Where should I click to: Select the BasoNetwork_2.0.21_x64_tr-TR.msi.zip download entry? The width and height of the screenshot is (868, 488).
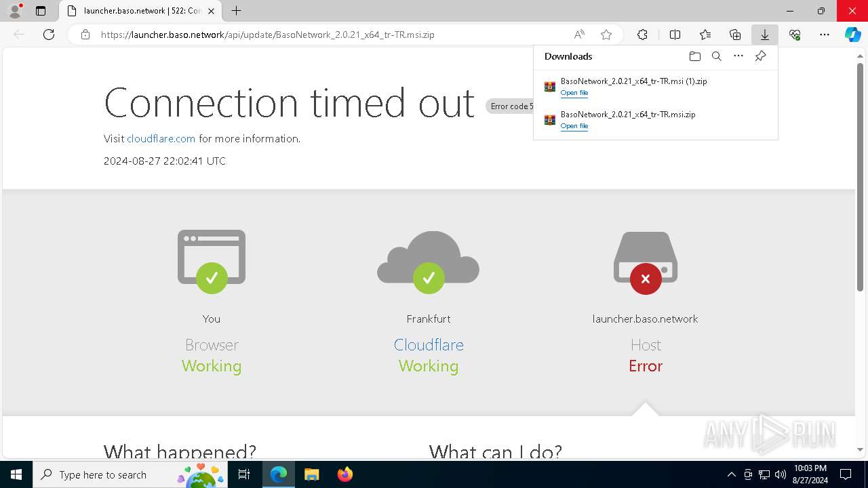(656, 120)
